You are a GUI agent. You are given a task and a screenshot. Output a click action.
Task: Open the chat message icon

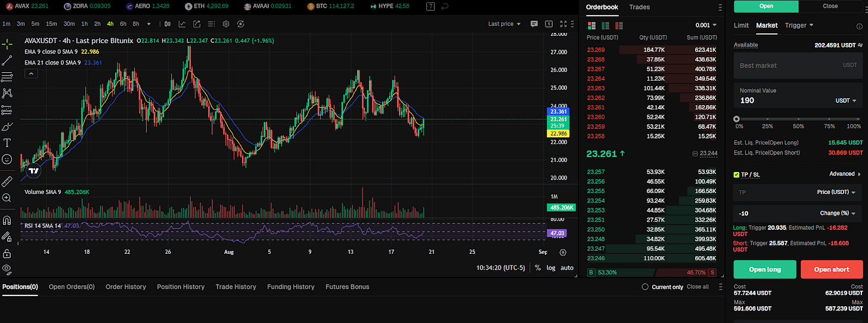pos(534,24)
